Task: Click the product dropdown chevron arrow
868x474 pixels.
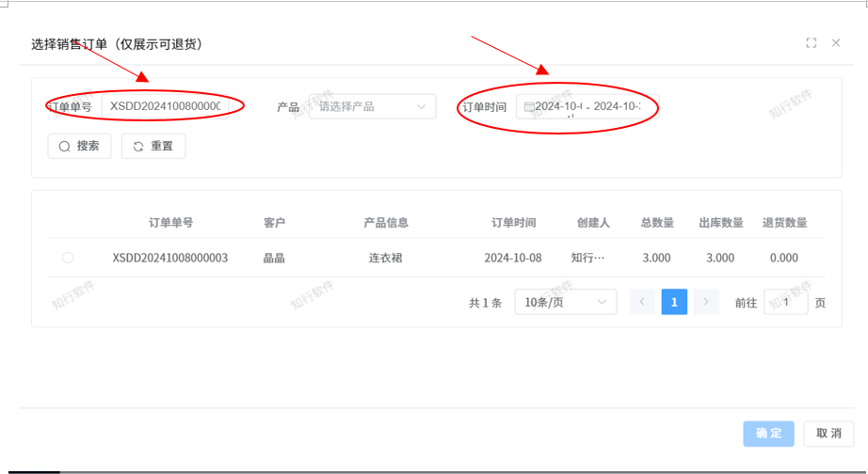Action: click(x=421, y=107)
